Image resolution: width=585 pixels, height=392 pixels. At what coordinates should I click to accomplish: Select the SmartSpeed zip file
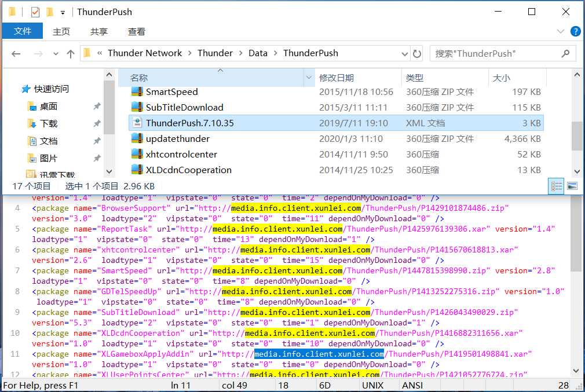[x=336, y=91]
